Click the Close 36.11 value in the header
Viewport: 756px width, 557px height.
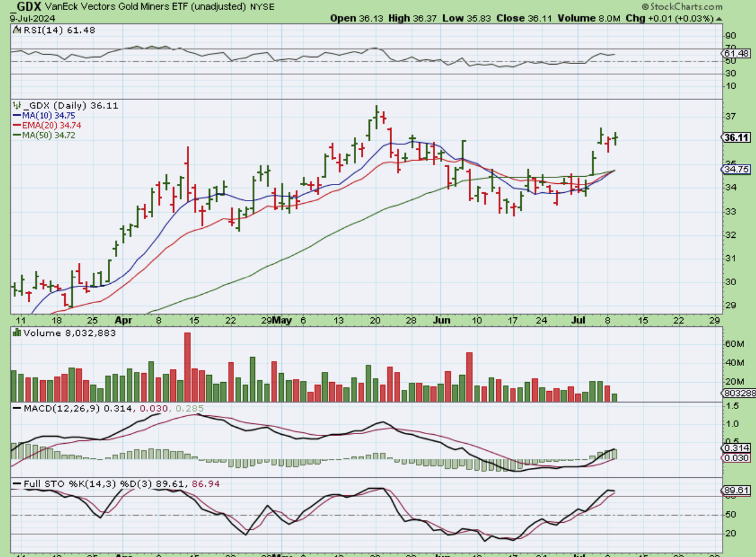click(x=524, y=19)
